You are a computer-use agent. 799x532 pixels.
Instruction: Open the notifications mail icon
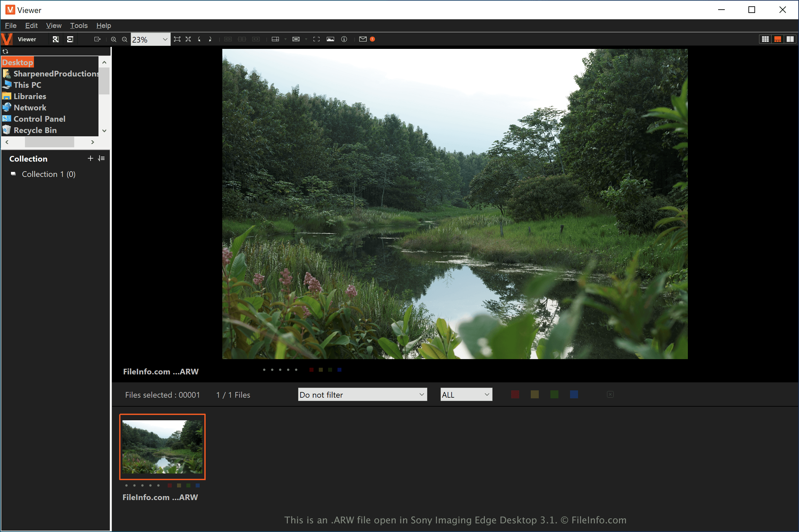point(363,39)
